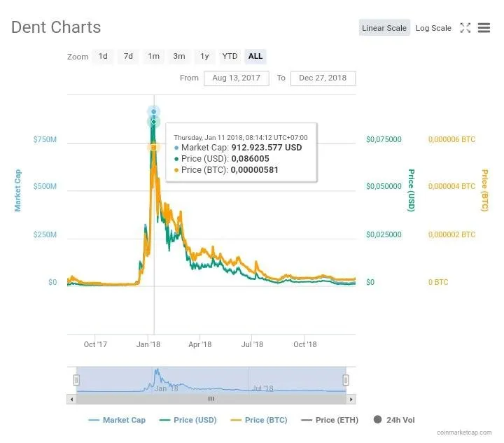Click the Price (BTC) orange square marker
The width and height of the screenshot is (504, 443).
(x=153, y=148)
